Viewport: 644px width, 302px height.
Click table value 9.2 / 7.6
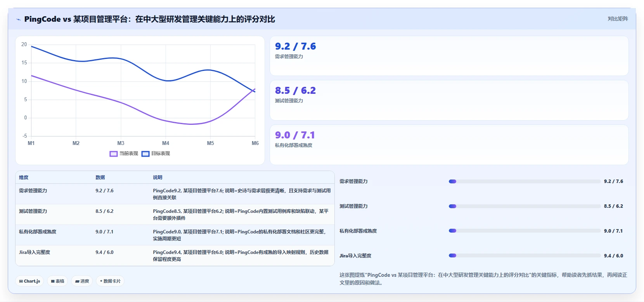[x=104, y=191]
